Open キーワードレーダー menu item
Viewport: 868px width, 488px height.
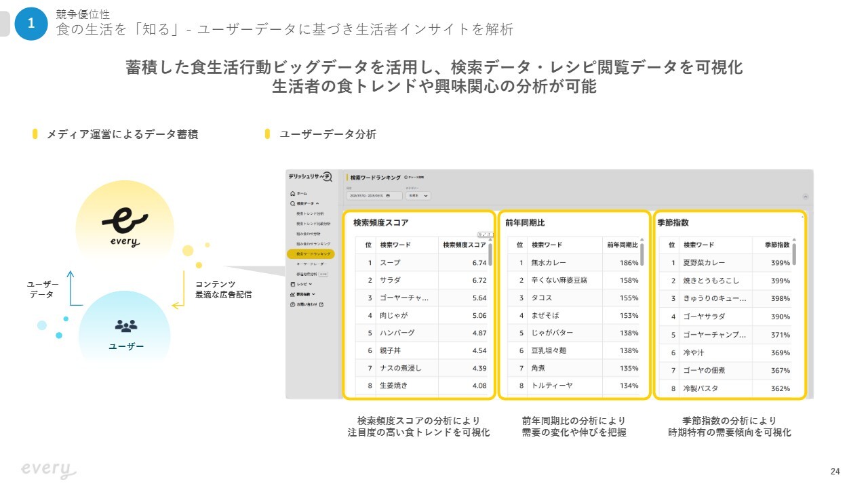click(x=311, y=264)
